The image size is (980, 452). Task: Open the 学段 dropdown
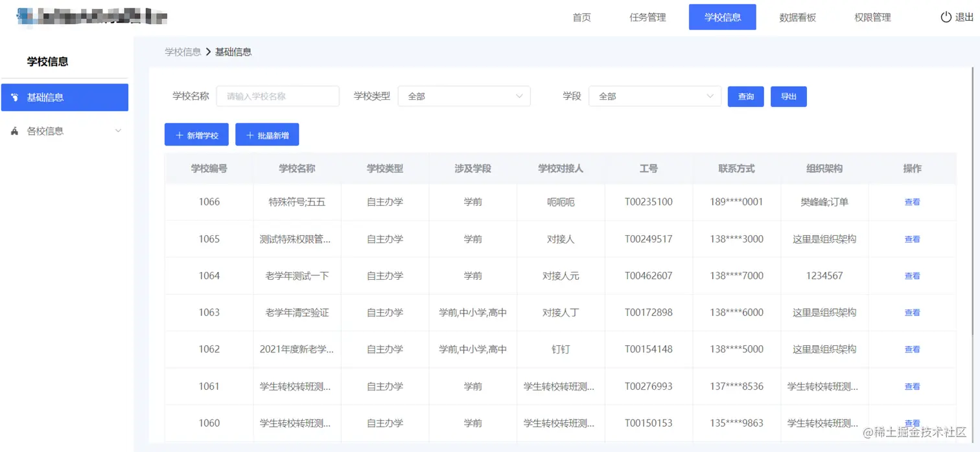click(x=655, y=96)
